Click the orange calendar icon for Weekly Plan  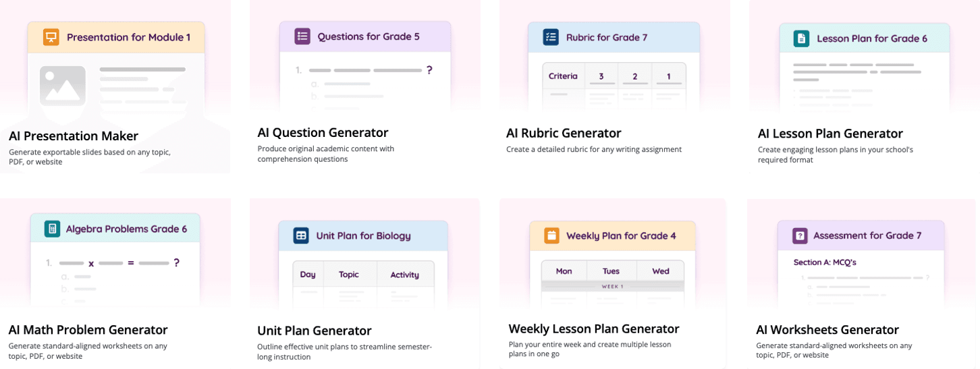[551, 235]
